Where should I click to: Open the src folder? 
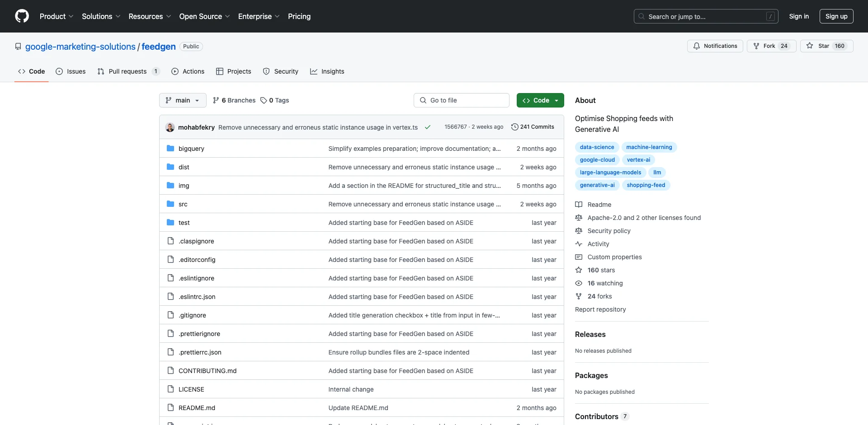(x=183, y=204)
